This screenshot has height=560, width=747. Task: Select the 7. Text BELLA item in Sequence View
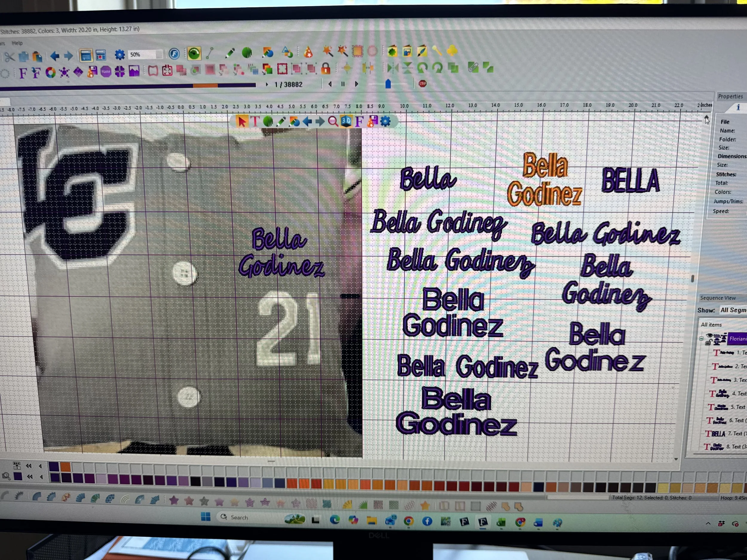click(x=726, y=434)
